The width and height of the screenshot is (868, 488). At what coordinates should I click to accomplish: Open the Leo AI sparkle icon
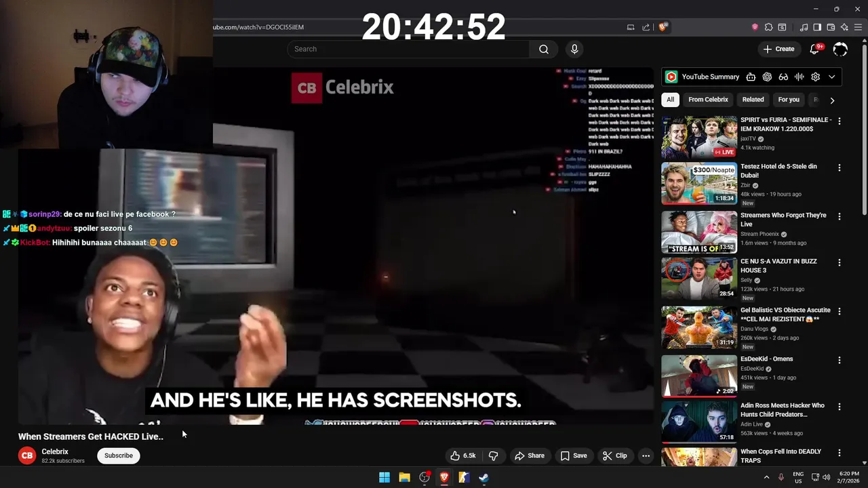pyautogui.click(x=844, y=27)
